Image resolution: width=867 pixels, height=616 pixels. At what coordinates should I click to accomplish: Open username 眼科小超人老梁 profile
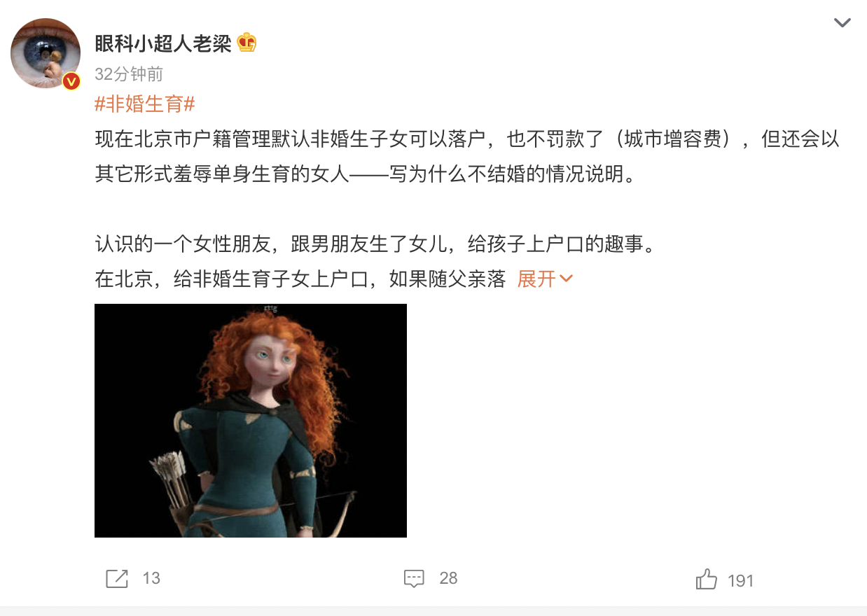click(163, 43)
